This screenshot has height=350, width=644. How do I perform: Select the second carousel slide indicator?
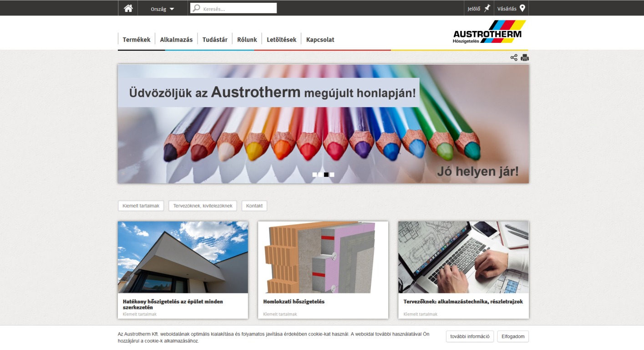pyautogui.click(x=320, y=175)
